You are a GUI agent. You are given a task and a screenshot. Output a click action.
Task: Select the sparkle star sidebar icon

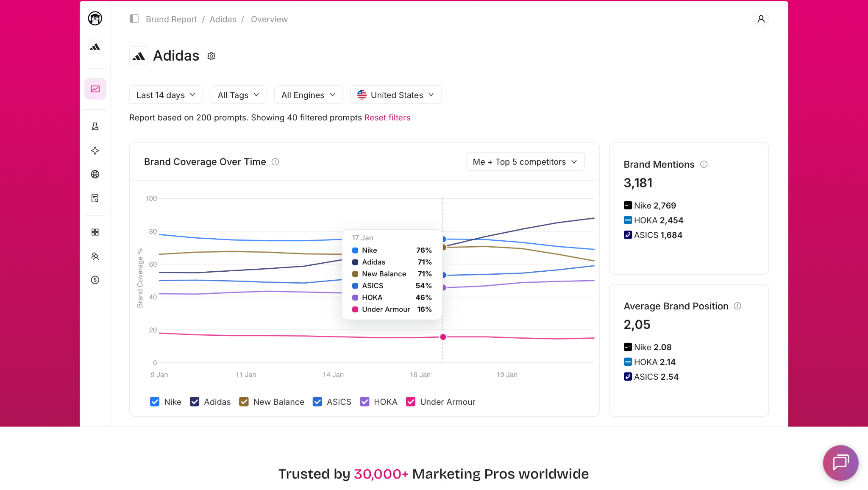pyautogui.click(x=95, y=150)
